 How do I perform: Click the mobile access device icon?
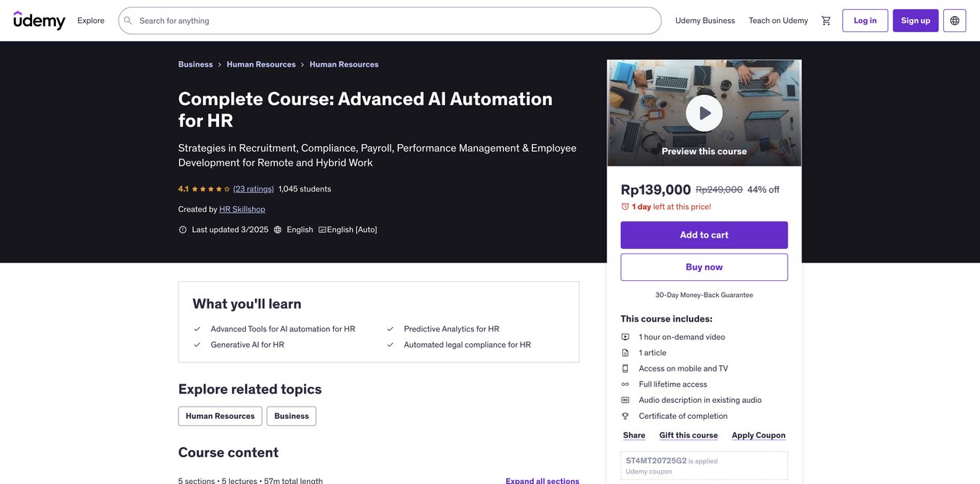point(625,368)
